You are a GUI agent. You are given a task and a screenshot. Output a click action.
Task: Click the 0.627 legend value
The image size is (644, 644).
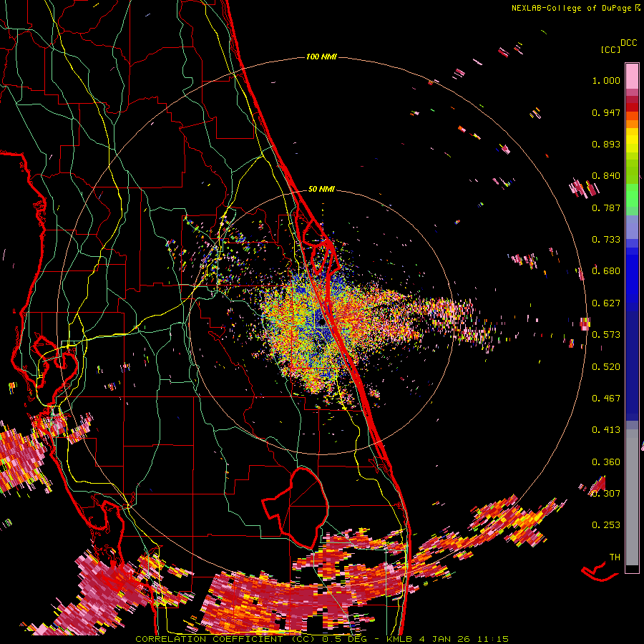606,303
